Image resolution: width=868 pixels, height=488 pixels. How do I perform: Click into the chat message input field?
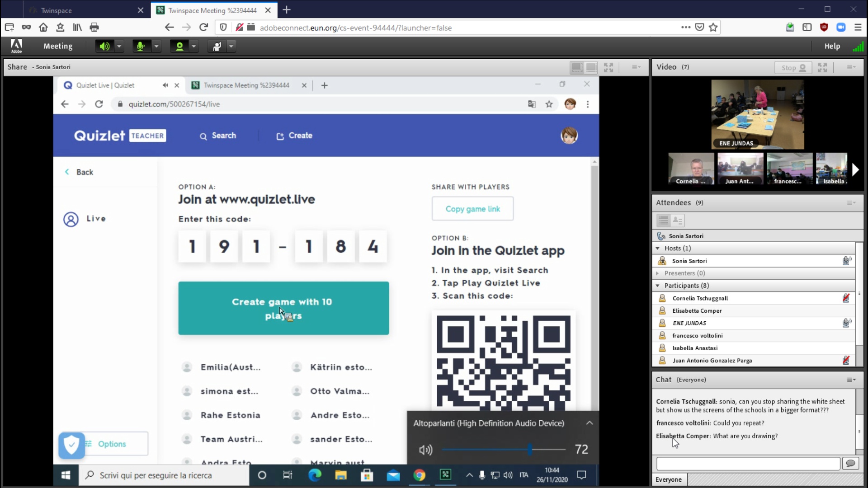pyautogui.click(x=748, y=463)
